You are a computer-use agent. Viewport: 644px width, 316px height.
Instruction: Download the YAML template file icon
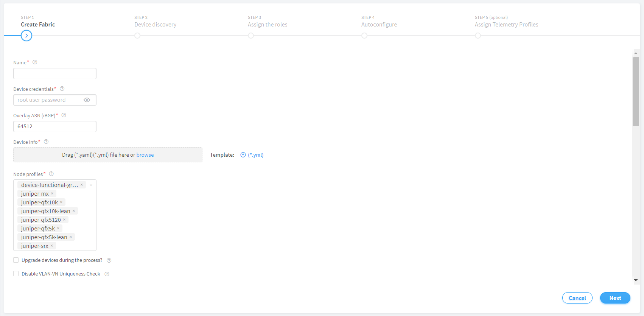point(243,155)
